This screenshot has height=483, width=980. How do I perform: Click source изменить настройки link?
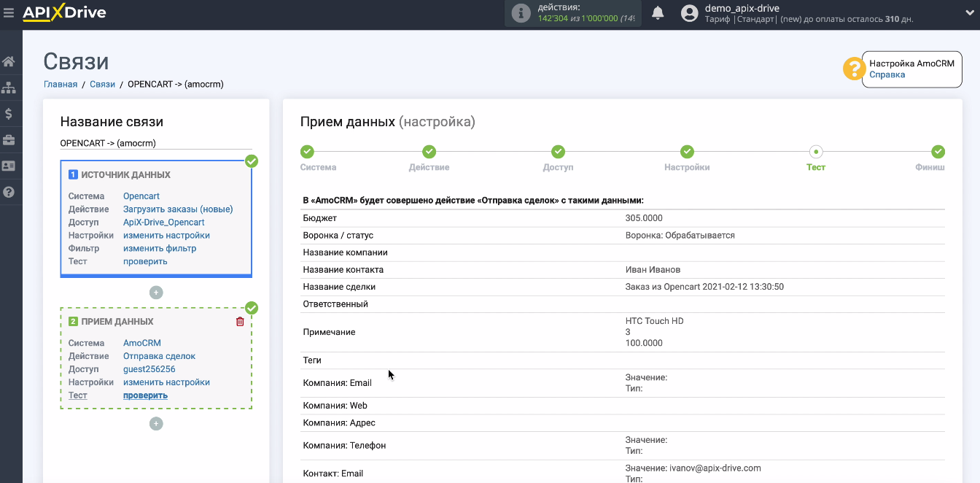point(166,236)
